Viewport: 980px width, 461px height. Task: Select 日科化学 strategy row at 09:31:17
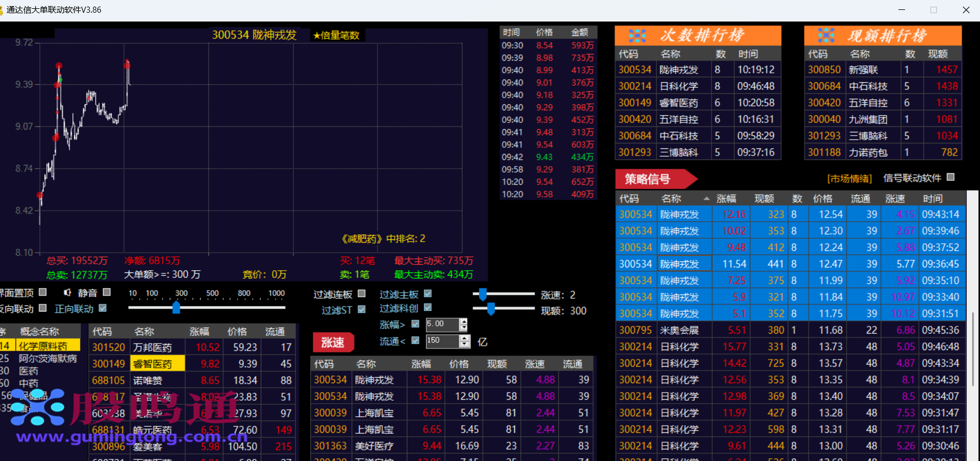tap(790, 429)
